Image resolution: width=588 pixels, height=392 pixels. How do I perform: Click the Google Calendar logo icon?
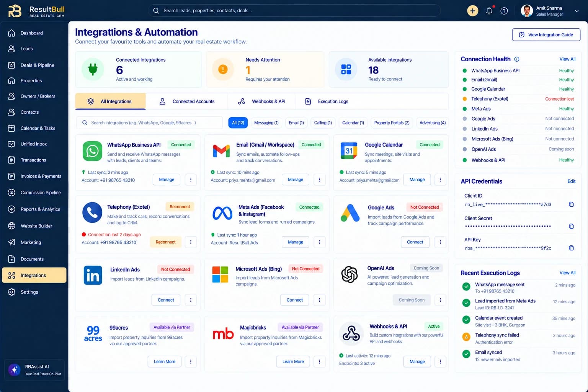349,151
